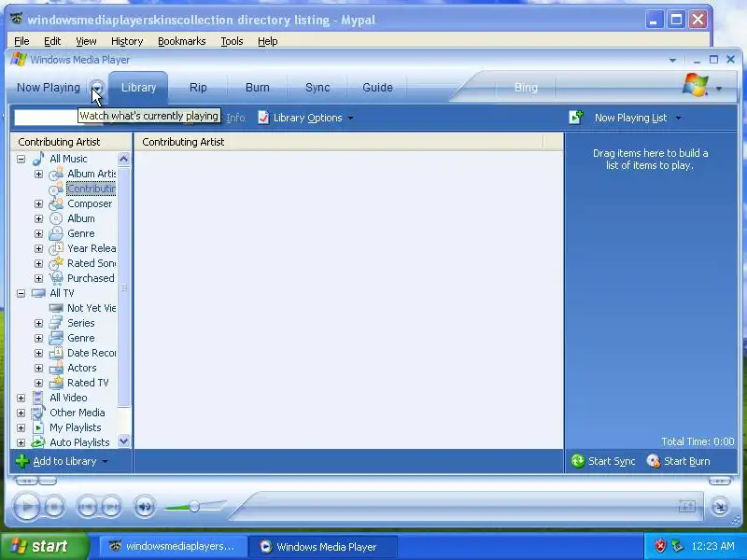Click the Library Options checklist icon

263,118
